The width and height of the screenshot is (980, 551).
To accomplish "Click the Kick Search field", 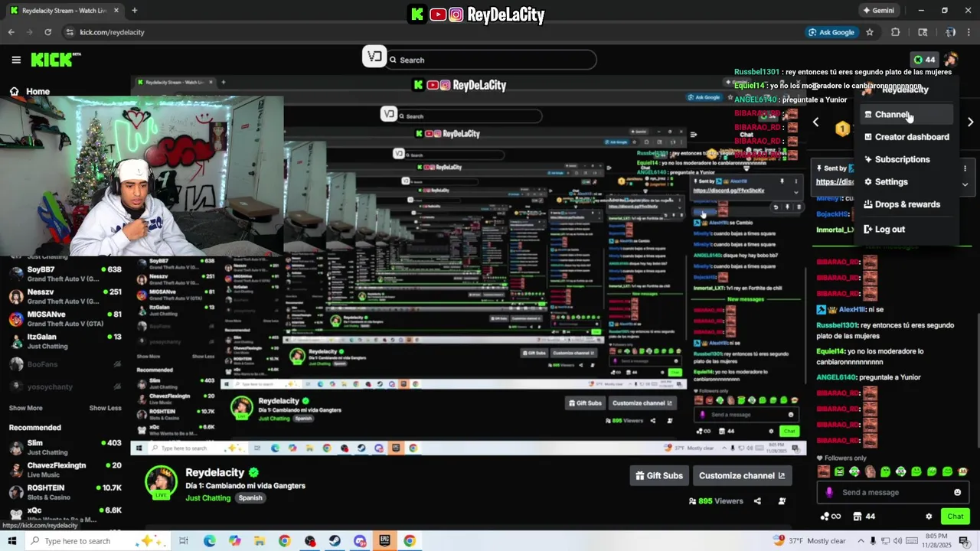I will 490,60.
